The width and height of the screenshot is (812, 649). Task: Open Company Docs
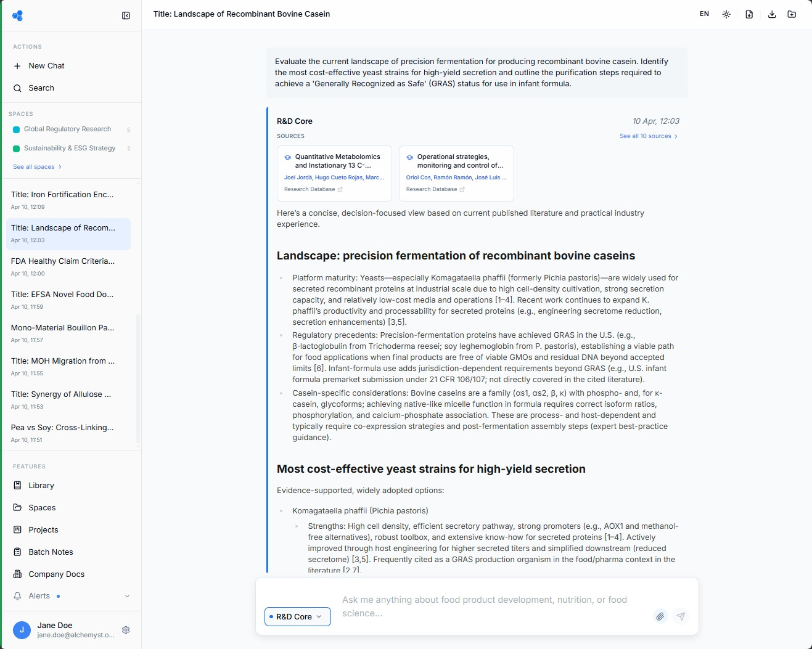[x=55, y=574]
